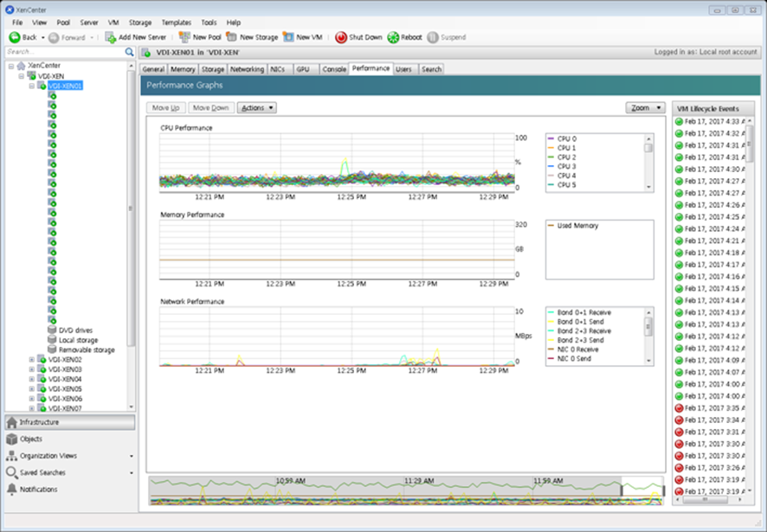Click the Back navigation arrow icon

click(x=15, y=37)
